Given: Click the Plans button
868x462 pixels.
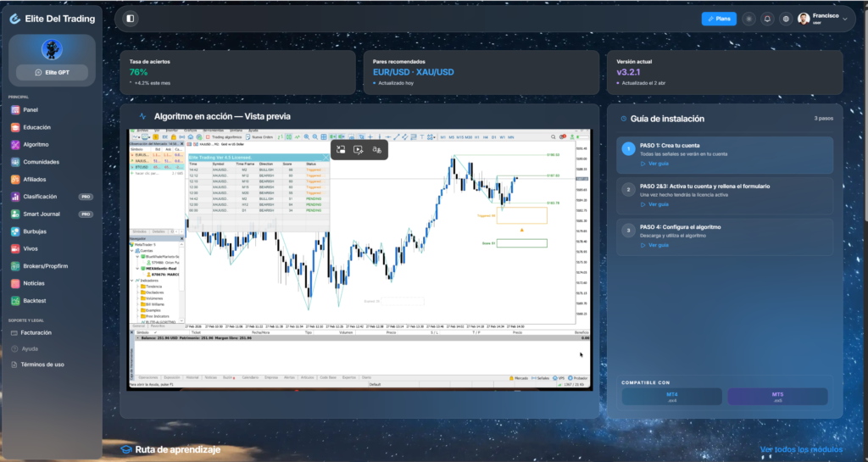Looking at the screenshot, I should tap(719, 19).
